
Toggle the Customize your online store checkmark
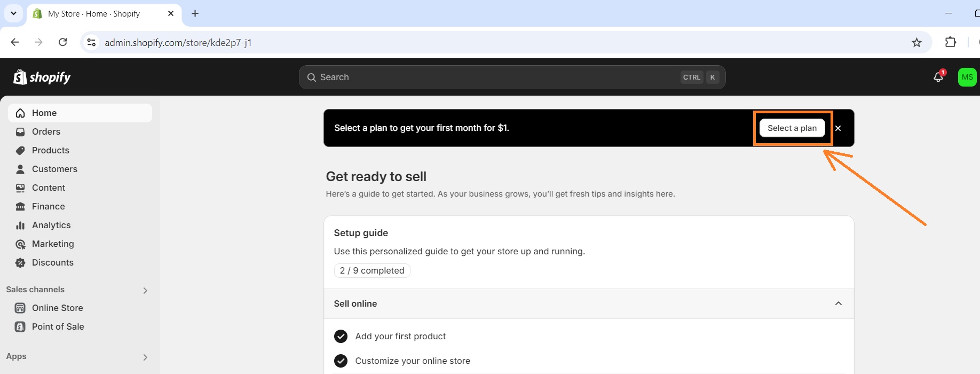[x=341, y=361]
